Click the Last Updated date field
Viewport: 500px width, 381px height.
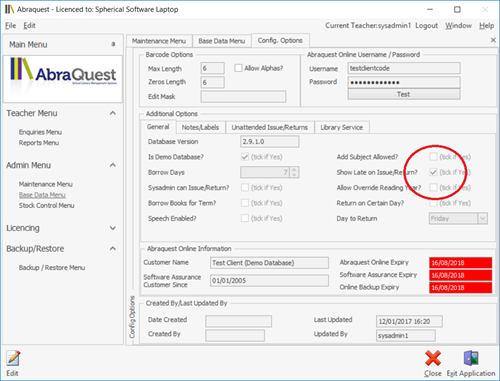pos(409,321)
